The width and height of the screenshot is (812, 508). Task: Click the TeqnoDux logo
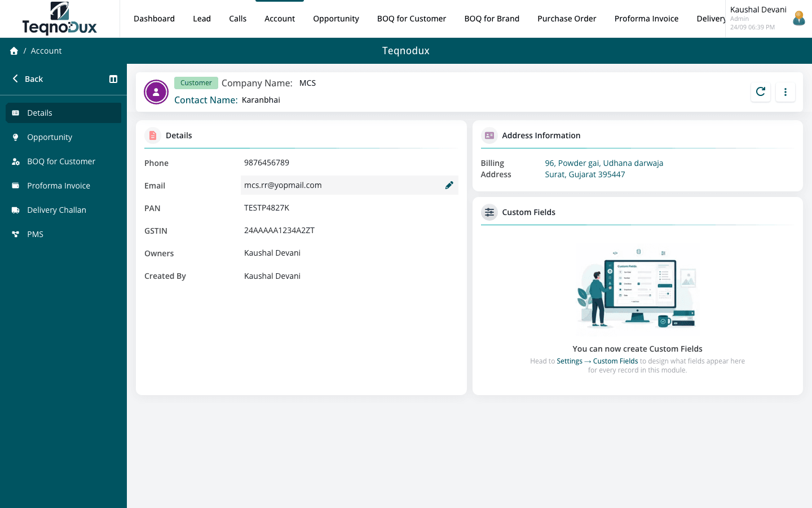[x=60, y=19]
